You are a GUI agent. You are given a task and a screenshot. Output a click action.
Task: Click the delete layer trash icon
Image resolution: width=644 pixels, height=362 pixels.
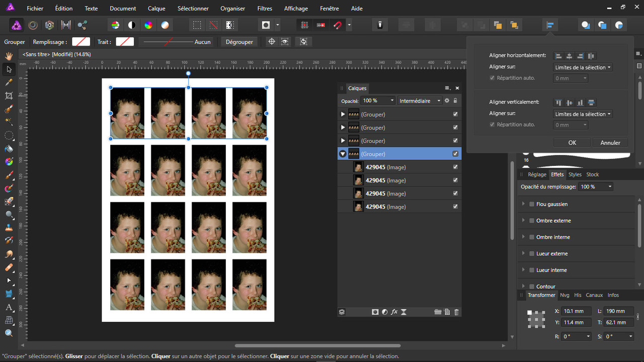456,312
